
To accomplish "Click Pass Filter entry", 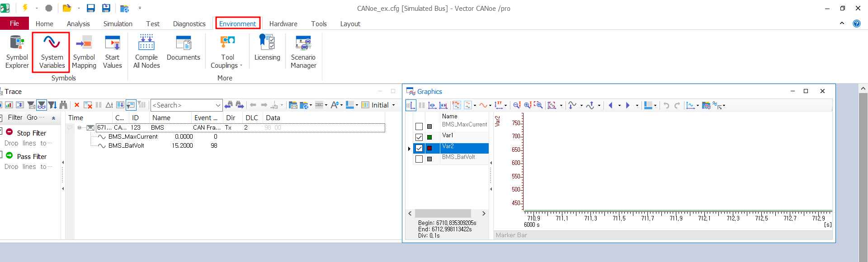I will (x=32, y=157).
